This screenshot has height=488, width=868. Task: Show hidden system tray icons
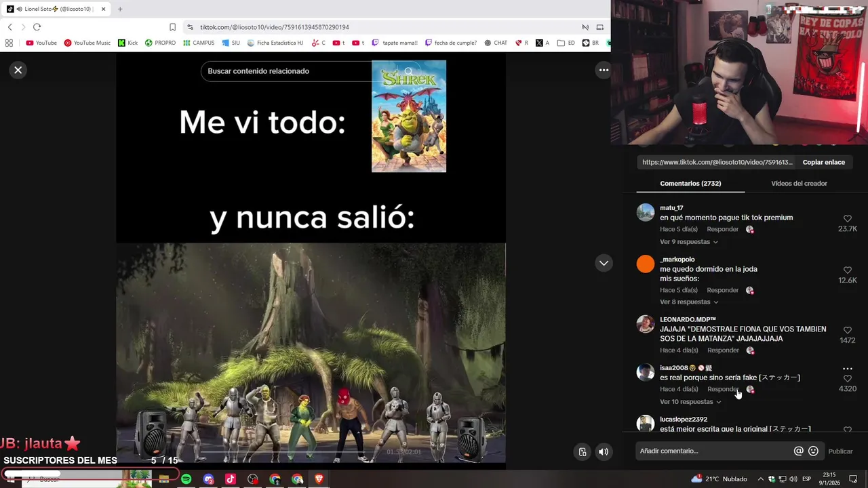pyautogui.click(x=760, y=479)
